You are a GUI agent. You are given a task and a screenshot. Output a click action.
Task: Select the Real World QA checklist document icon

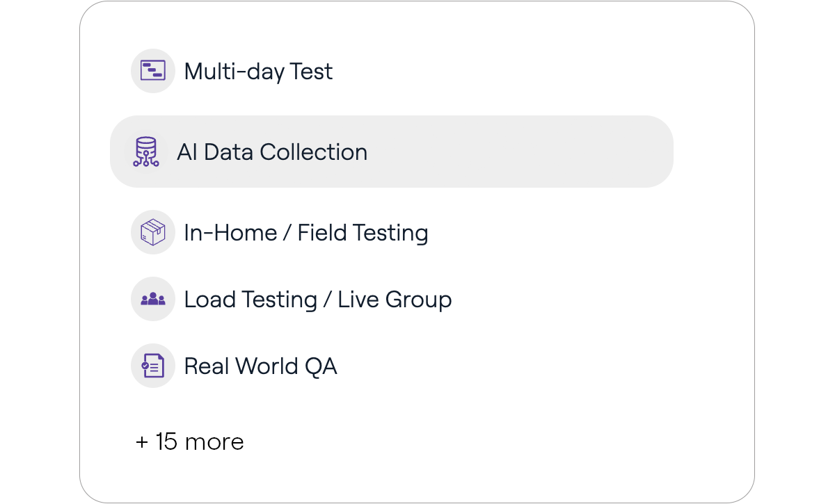coord(153,366)
